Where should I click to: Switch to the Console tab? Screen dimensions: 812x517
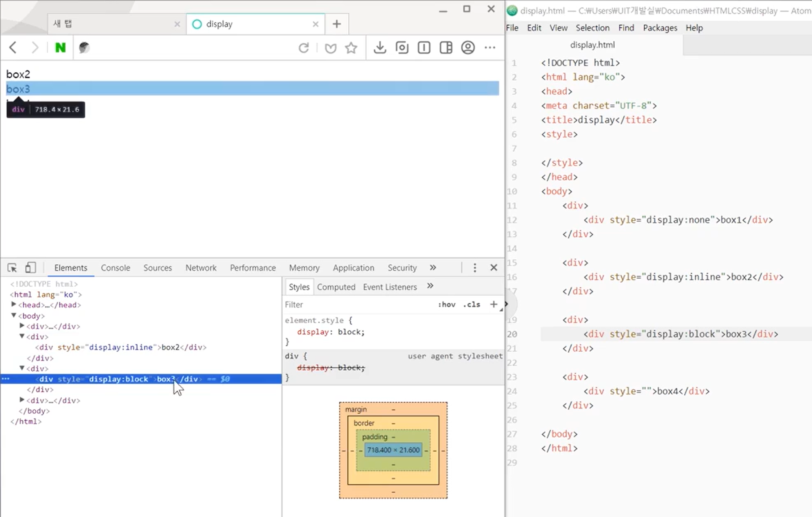point(115,268)
